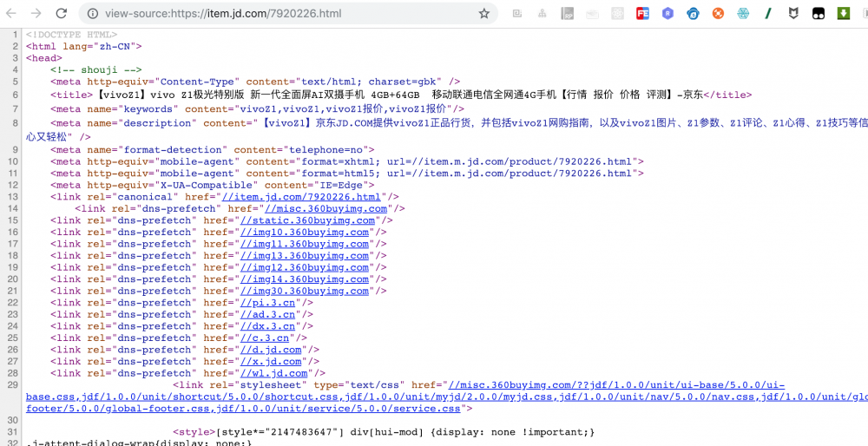Screen dimensions: 868x446
Task: Bookmark this page with the star icon
Action: click(483, 13)
